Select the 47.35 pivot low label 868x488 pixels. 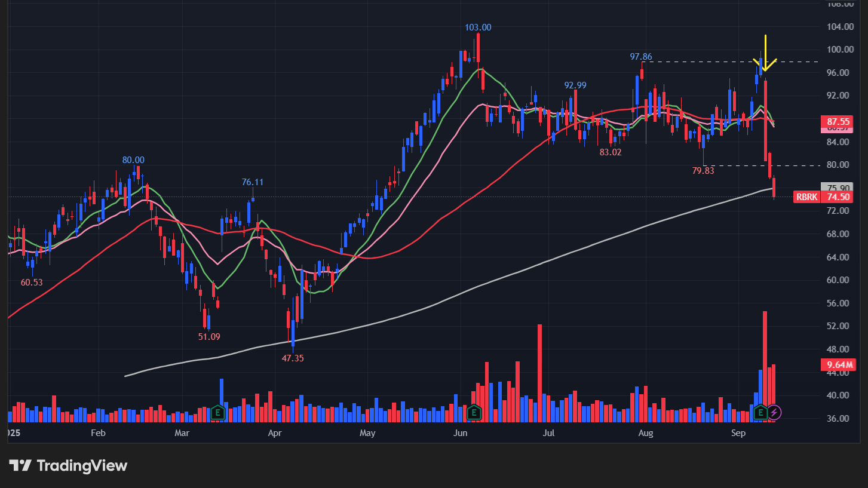point(293,358)
